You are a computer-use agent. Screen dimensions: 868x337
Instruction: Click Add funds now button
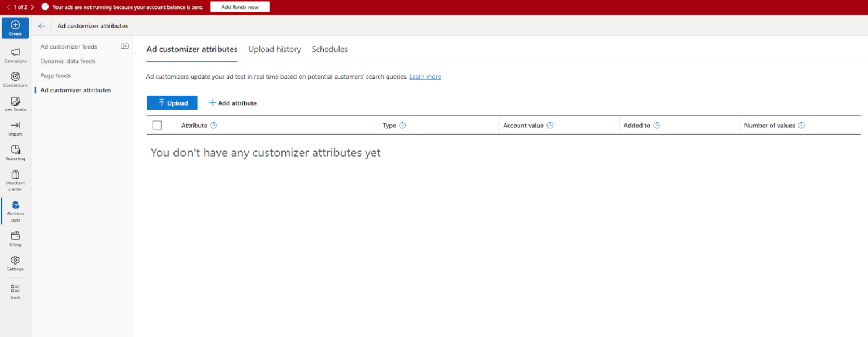coord(240,7)
